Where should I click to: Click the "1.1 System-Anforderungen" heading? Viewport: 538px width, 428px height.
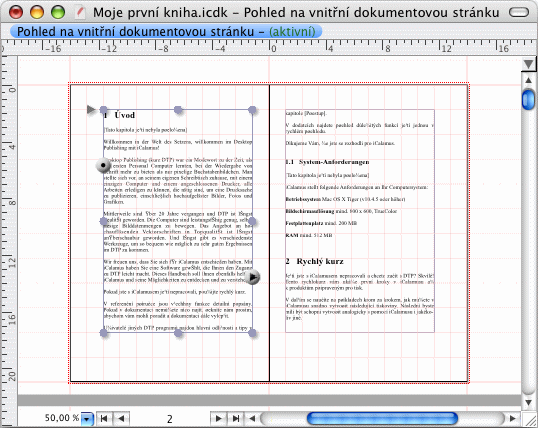(327, 162)
